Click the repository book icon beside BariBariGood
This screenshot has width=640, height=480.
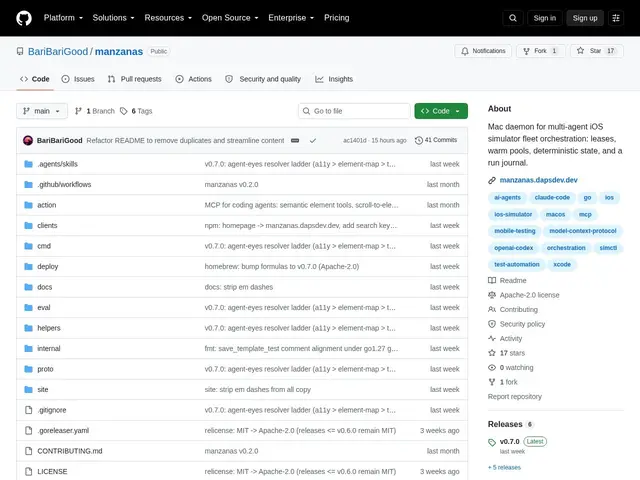(20, 51)
